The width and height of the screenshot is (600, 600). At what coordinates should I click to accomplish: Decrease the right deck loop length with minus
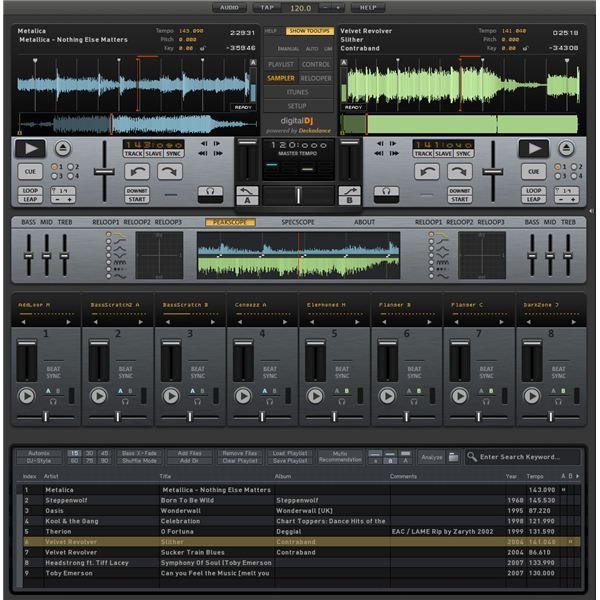(x=561, y=200)
